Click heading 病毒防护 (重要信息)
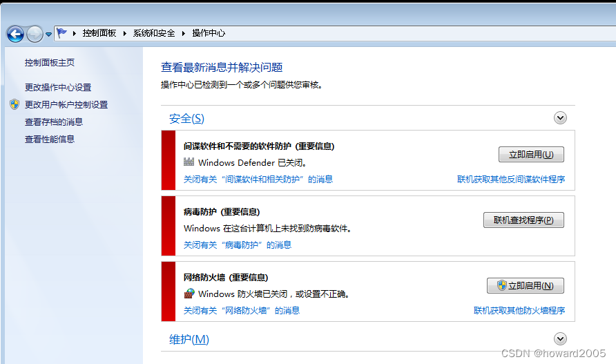Screen dimensions: 616x364 (x=222, y=212)
